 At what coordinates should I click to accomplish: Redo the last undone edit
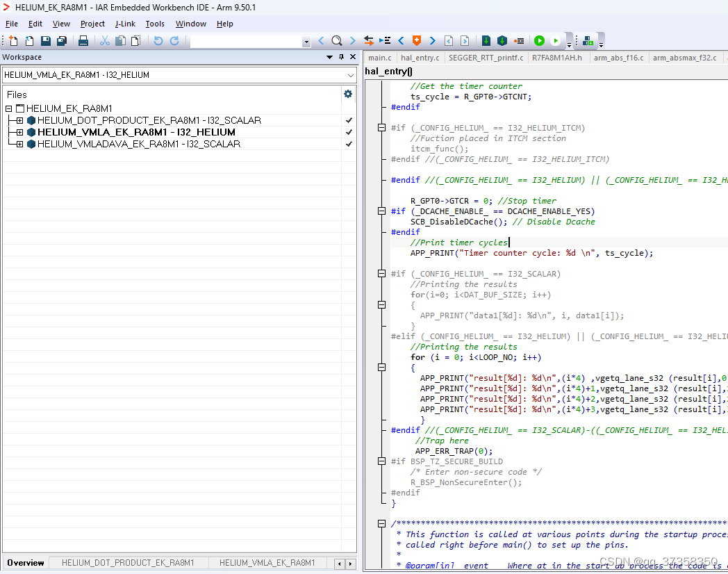tap(174, 41)
